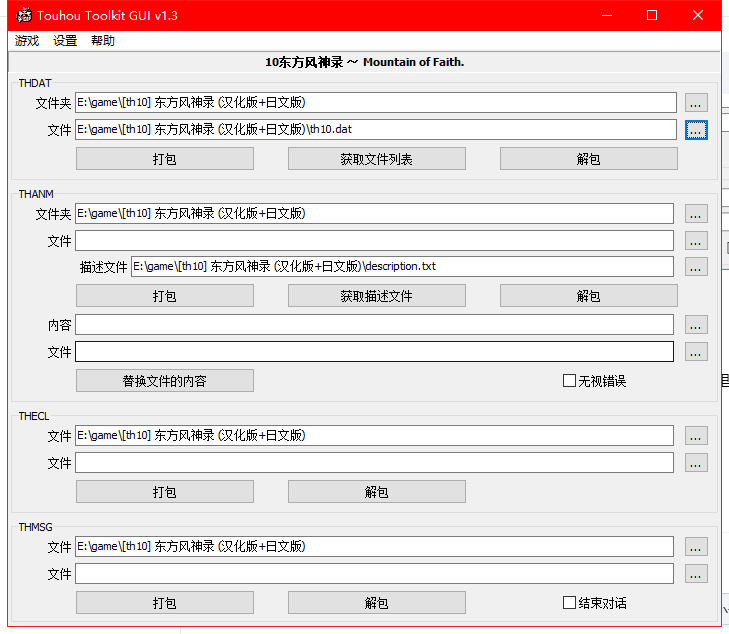Click 打包 button in THMSG section
729x634 pixels.
[x=165, y=603]
